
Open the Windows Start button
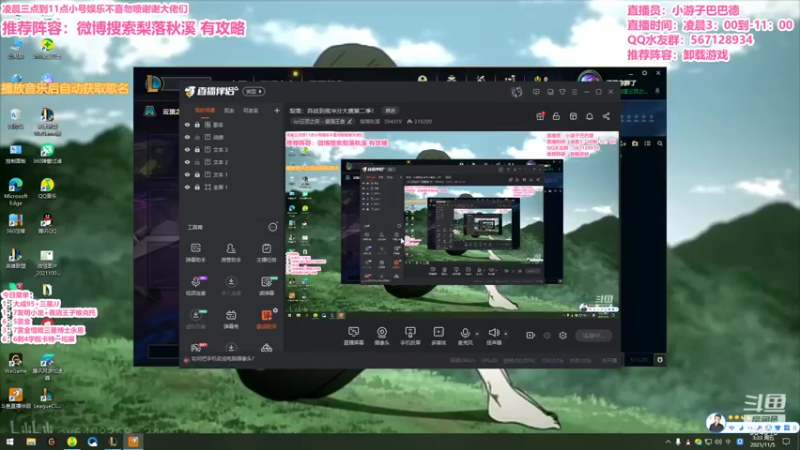click(x=10, y=442)
